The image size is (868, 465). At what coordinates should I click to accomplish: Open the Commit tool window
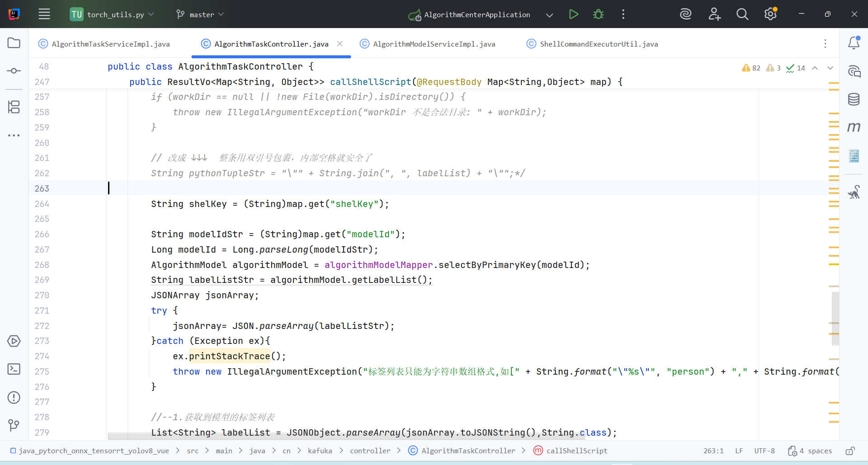pos(14,71)
